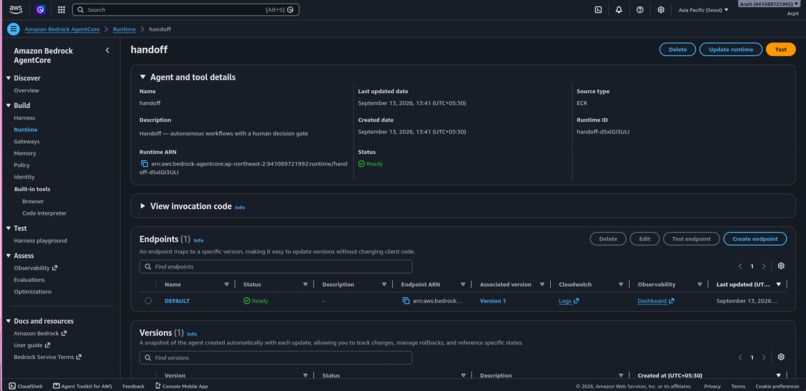This screenshot has height=391, width=806.
Task: Select the DEFAULT endpoint radio button
Action: coord(148,301)
